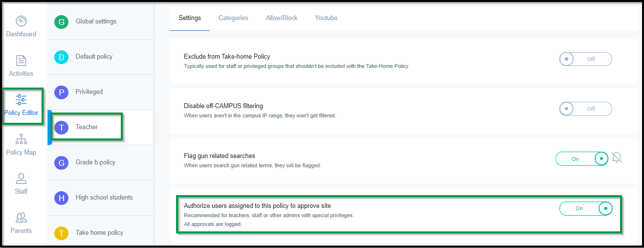Select the Default policy label
The height and width of the screenshot is (248, 644).
94,57
